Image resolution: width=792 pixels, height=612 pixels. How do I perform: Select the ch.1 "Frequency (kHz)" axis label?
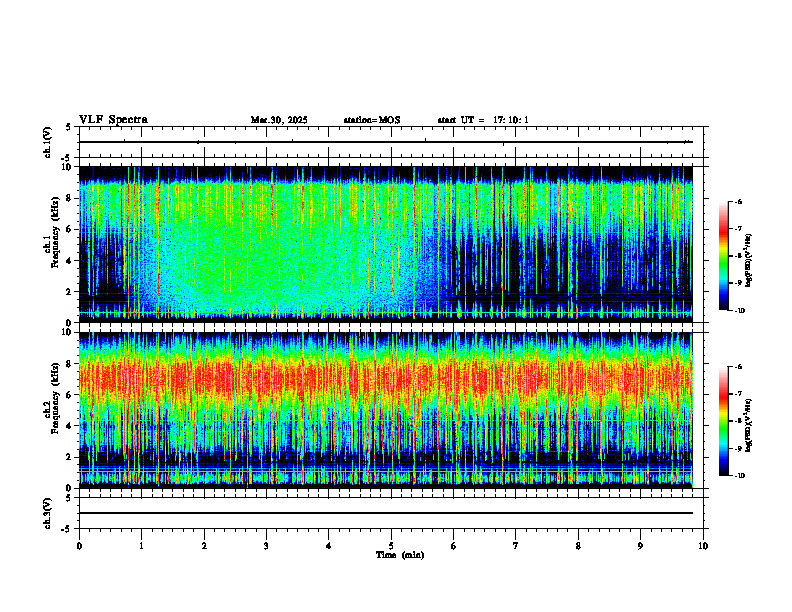coord(53,232)
